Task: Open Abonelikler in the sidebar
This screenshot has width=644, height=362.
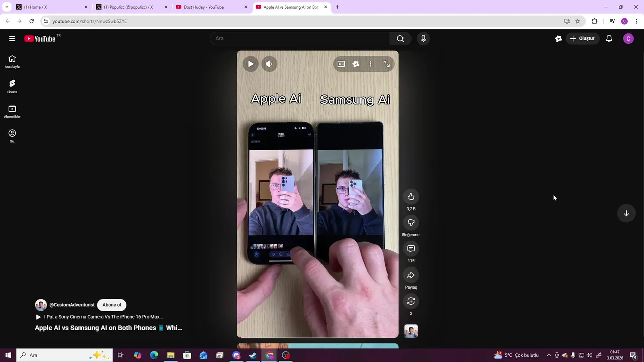Action: [12, 111]
